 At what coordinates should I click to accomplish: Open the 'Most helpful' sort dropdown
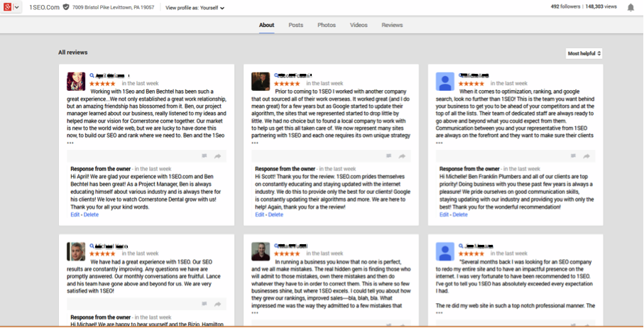coord(584,53)
